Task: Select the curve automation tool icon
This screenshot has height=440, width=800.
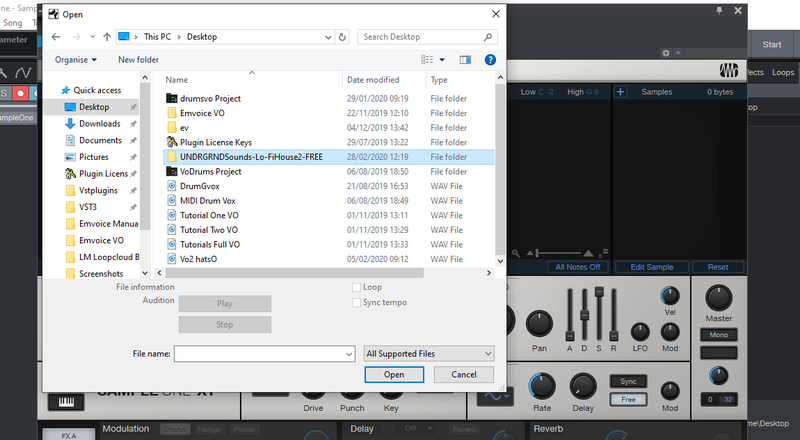Action: (x=23, y=72)
